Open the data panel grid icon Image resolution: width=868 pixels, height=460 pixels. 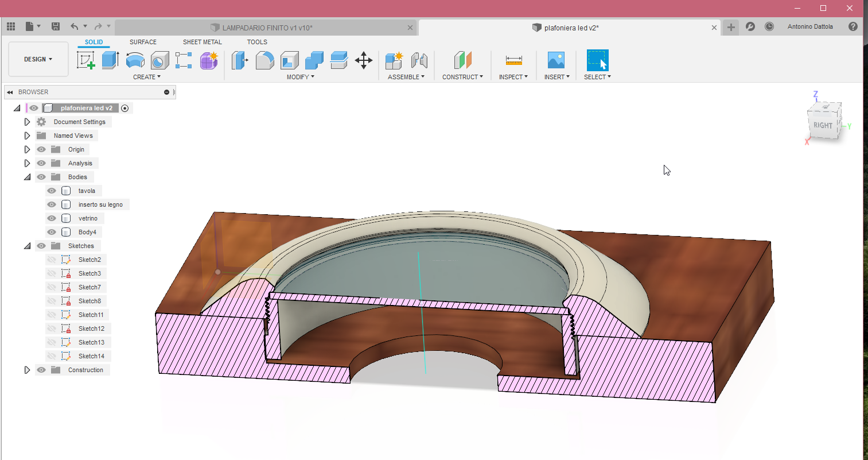(11, 26)
